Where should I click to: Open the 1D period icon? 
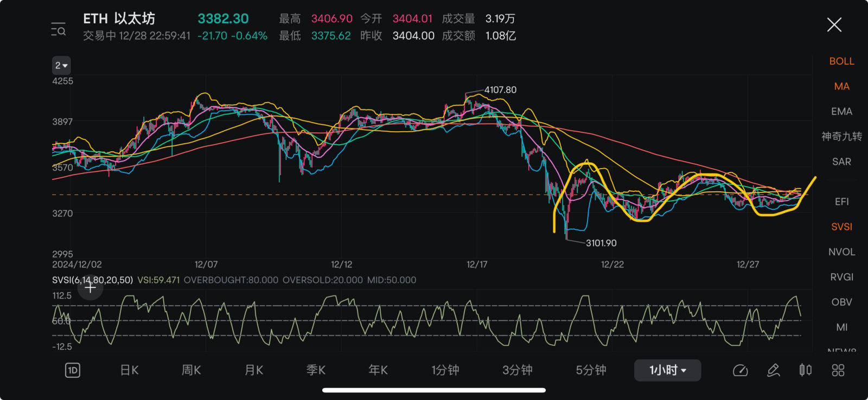73,370
